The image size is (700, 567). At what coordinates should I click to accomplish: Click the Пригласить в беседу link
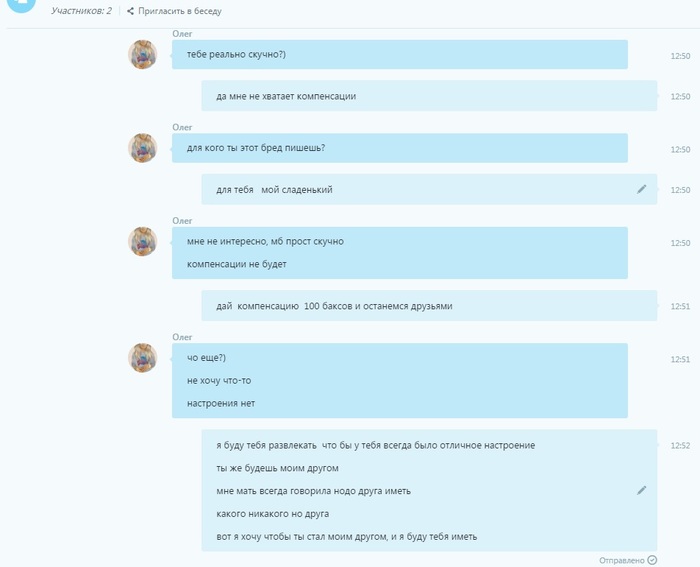179,11
